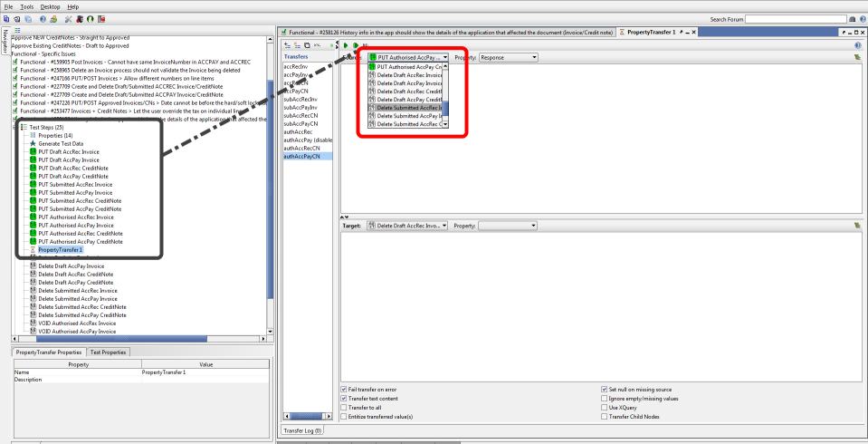Open the blue question-mark help icon
868x444 pixels.
coord(43,19)
